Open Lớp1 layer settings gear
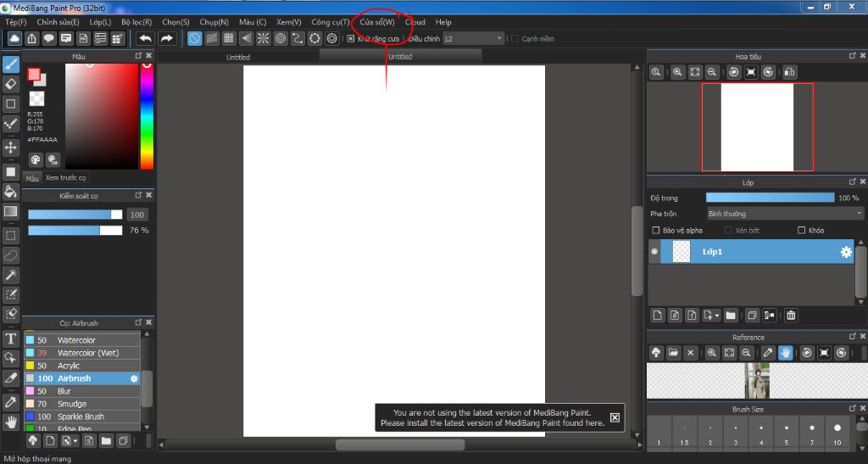 click(x=846, y=252)
